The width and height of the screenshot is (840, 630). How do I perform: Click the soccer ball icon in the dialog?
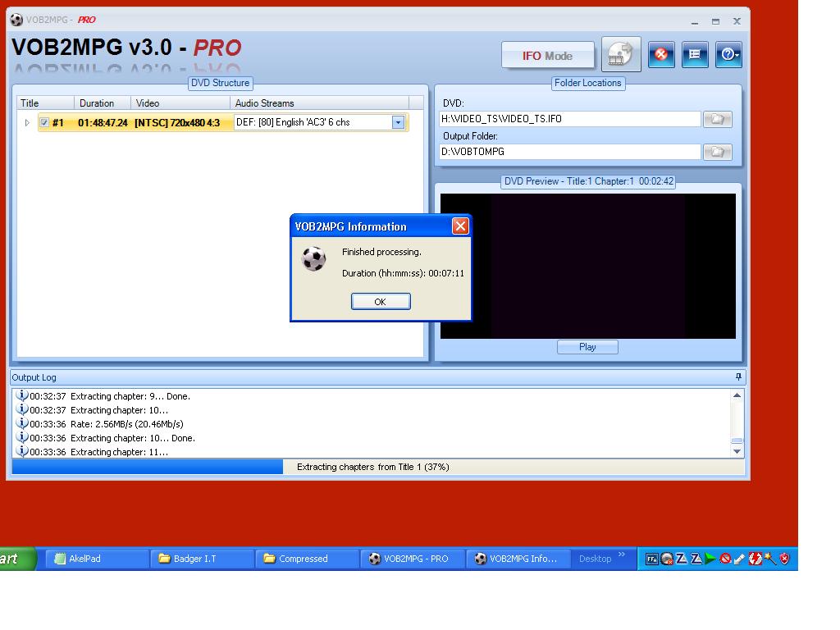pos(313,259)
